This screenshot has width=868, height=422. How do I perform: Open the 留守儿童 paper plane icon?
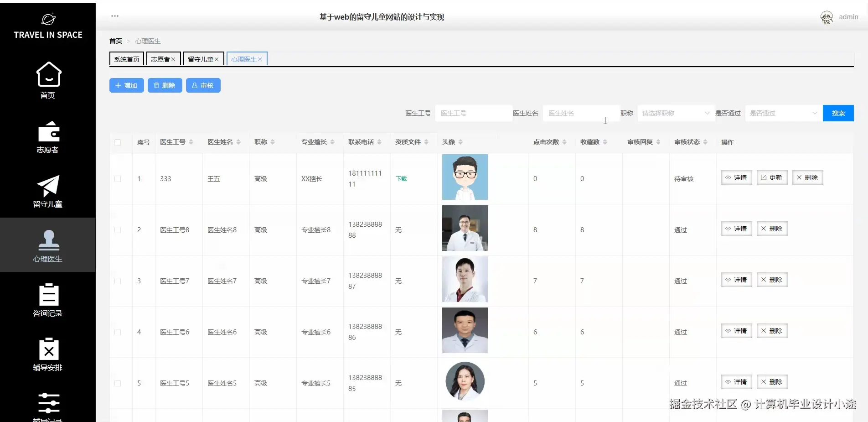point(48,186)
